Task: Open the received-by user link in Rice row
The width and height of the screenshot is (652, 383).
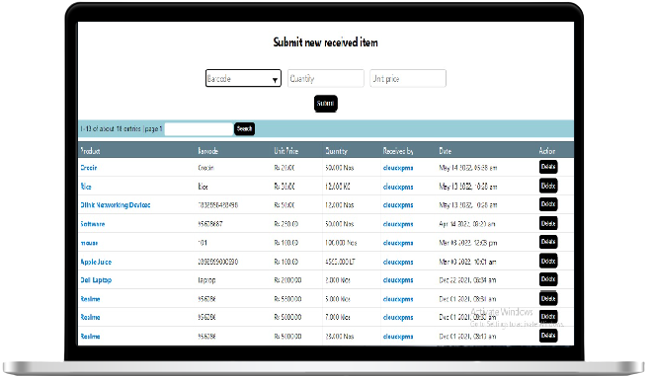Action: click(398, 187)
